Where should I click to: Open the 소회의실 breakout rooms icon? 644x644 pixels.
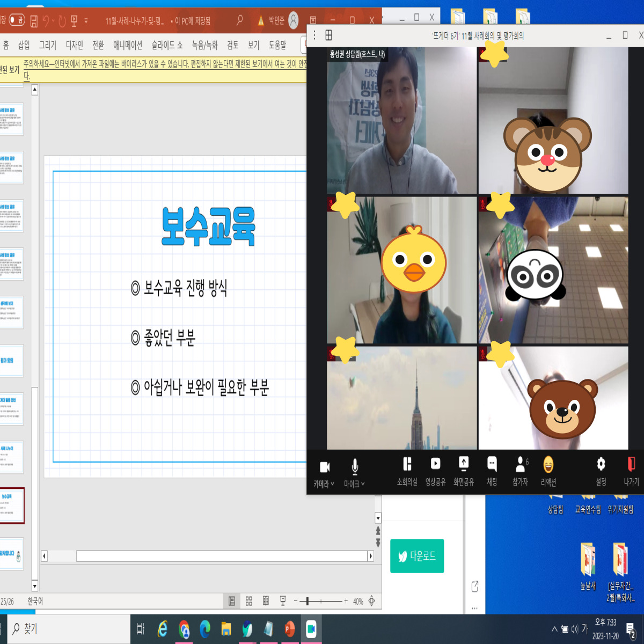click(x=407, y=464)
